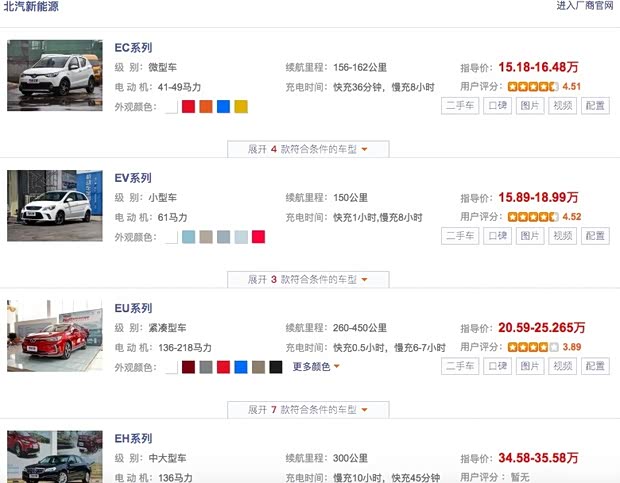Click 视频 button for EV系列
Viewport: 620px width, 483px height.
563,236
